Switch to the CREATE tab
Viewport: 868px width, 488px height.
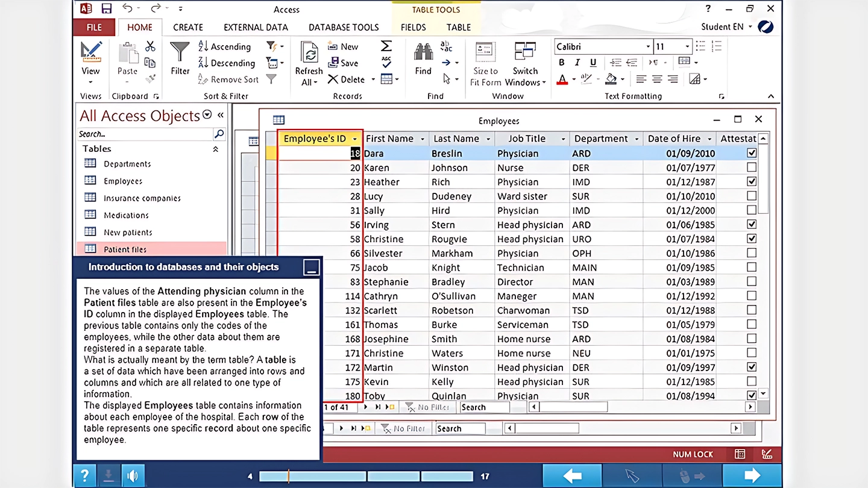tap(188, 27)
